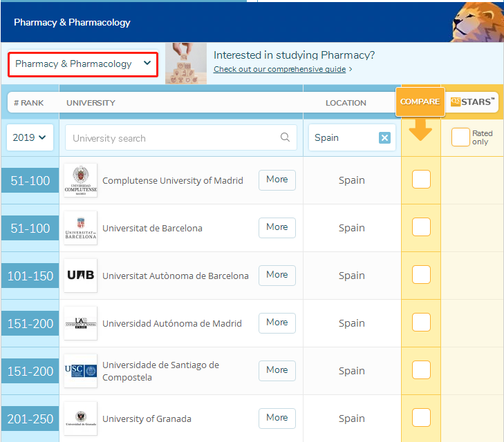Click the UAB logo thumbnail

pyautogui.click(x=80, y=276)
